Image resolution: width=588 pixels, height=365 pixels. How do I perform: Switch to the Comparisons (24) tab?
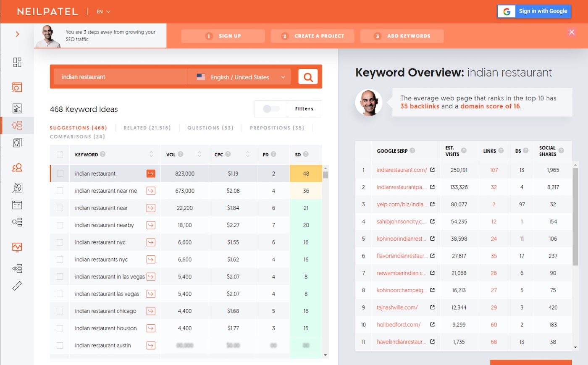click(x=77, y=137)
